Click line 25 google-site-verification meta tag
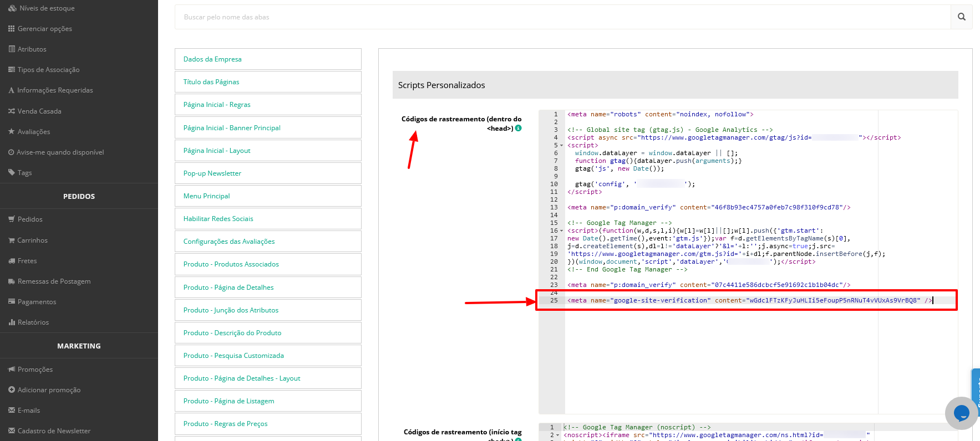 [x=750, y=300]
